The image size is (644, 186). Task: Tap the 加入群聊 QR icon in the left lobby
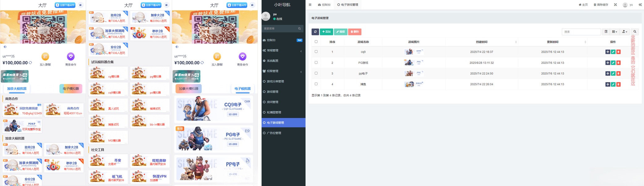(45, 56)
